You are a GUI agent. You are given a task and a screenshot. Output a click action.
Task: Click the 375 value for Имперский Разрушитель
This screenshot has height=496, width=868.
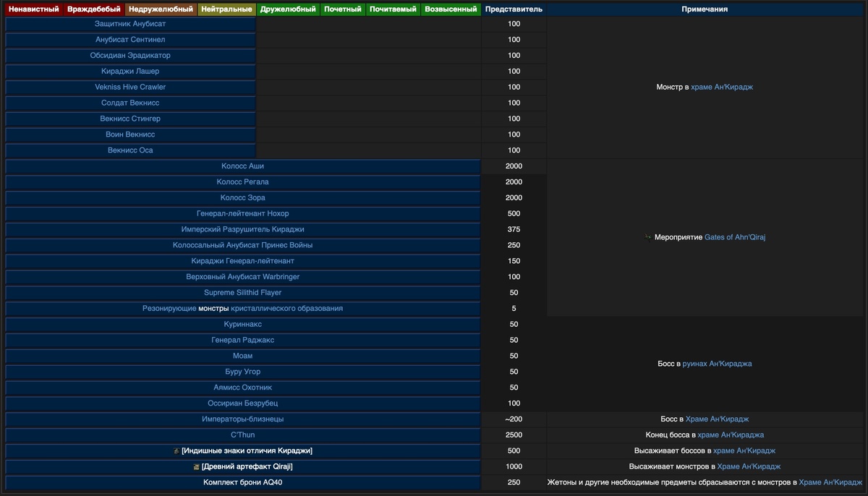click(x=514, y=230)
